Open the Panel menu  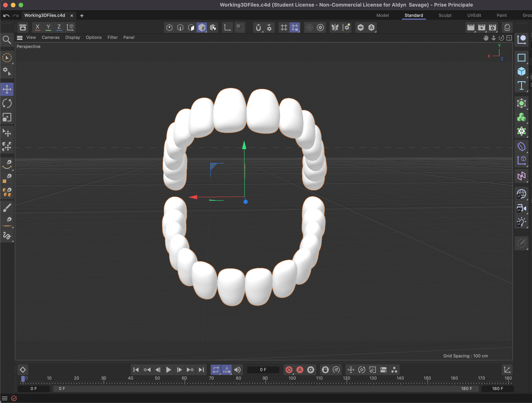pyautogui.click(x=129, y=38)
